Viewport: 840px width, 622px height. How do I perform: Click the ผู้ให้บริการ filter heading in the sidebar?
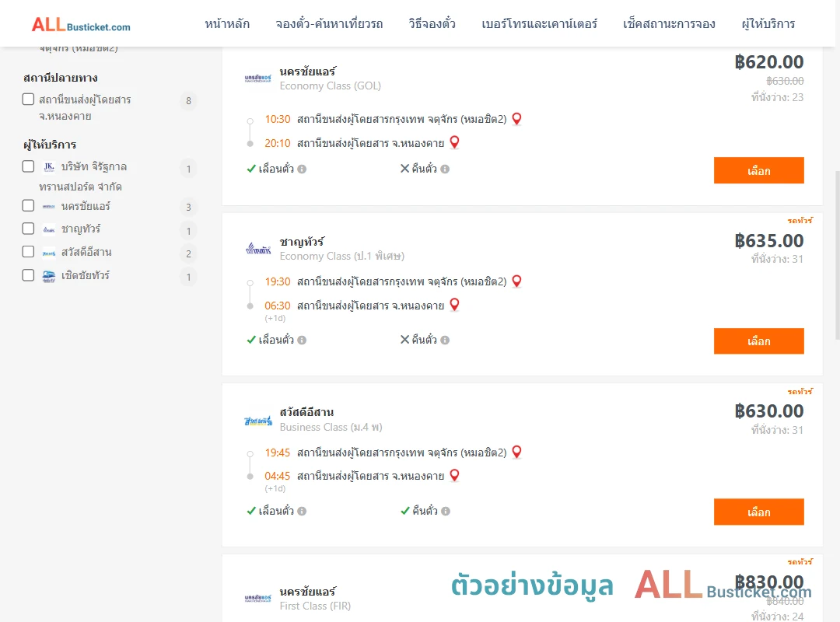pos(50,145)
